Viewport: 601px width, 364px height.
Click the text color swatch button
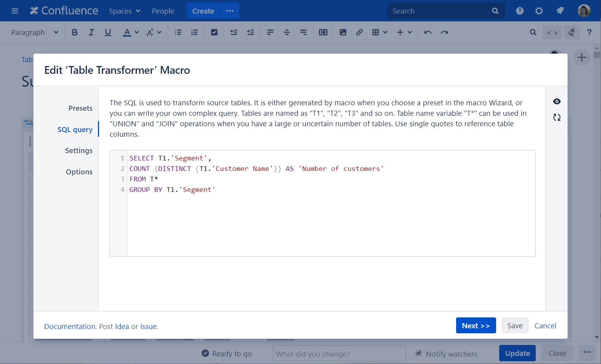coord(127,32)
